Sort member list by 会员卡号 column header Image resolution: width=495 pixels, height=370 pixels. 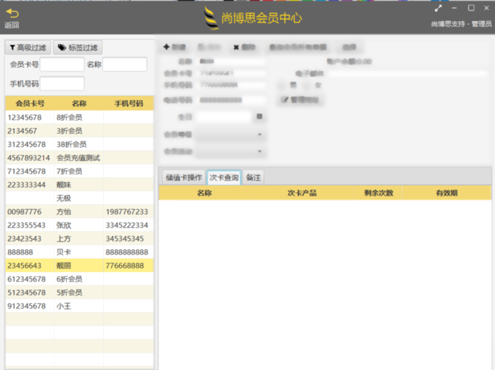coord(30,104)
